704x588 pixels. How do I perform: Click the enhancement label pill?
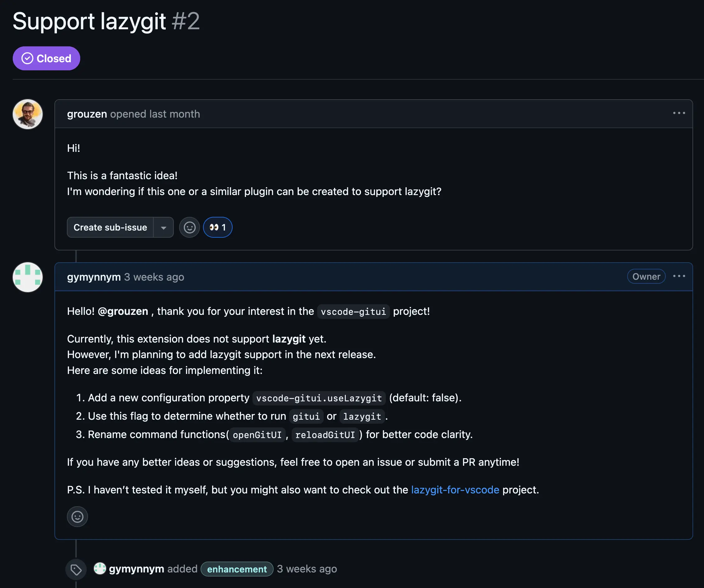pyautogui.click(x=237, y=569)
